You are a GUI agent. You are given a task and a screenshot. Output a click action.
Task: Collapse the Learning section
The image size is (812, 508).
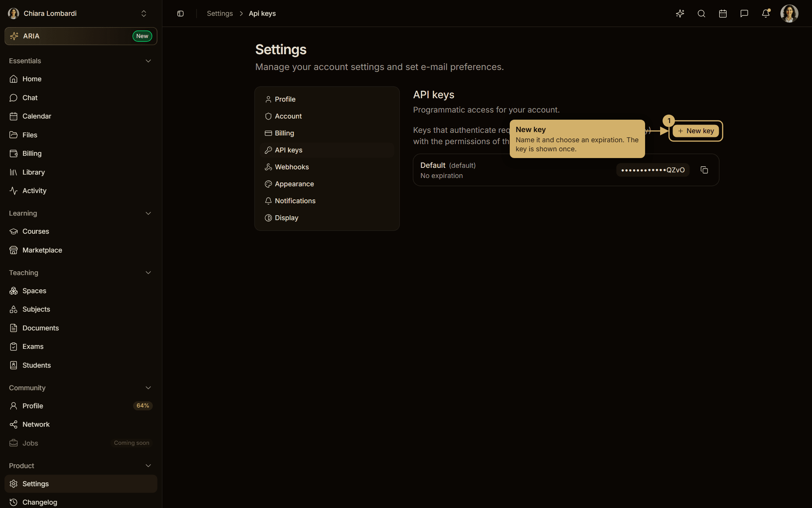point(148,213)
